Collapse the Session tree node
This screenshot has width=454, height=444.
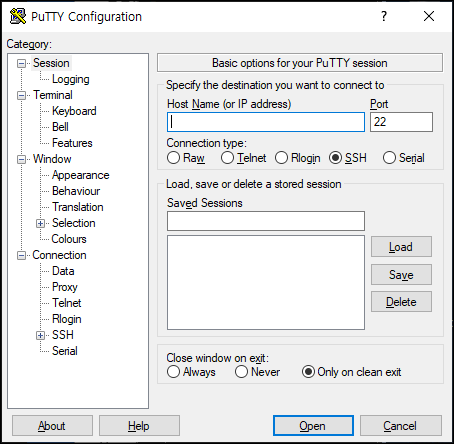[21, 63]
